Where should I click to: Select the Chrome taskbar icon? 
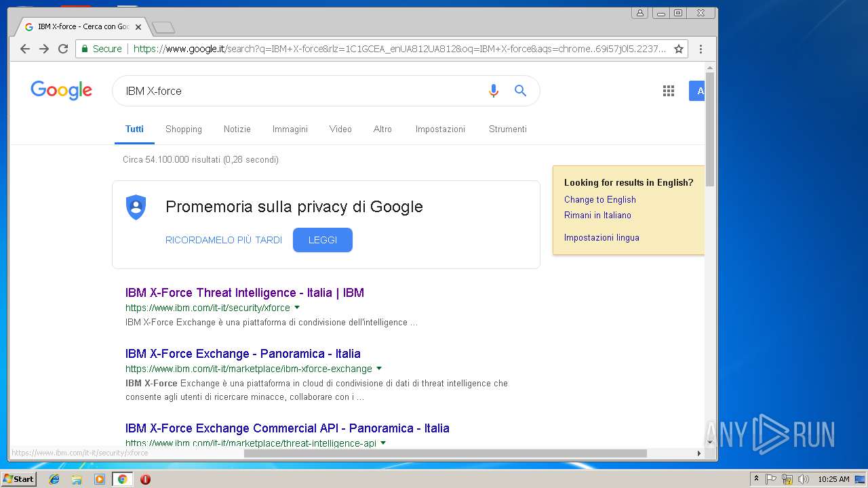click(122, 479)
